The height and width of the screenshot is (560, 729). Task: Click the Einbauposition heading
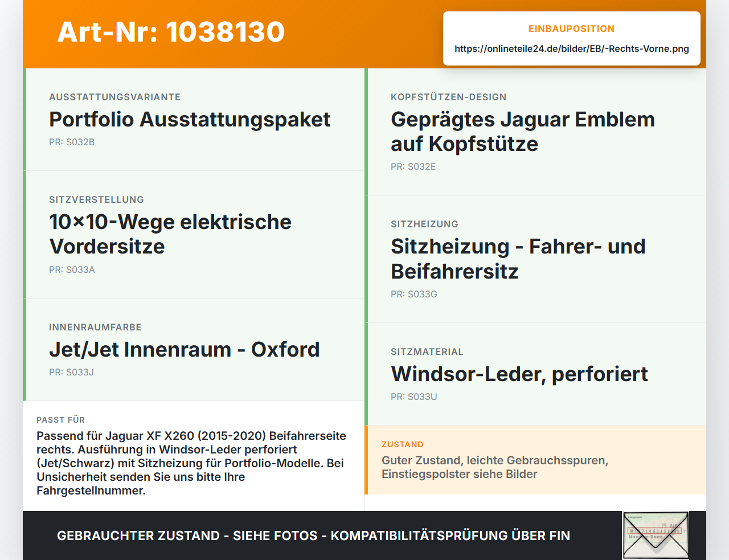pos(572,28)
